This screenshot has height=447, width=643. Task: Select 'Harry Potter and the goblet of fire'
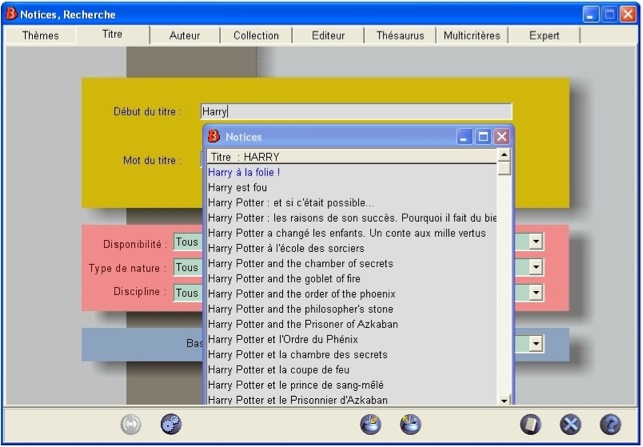352,278
